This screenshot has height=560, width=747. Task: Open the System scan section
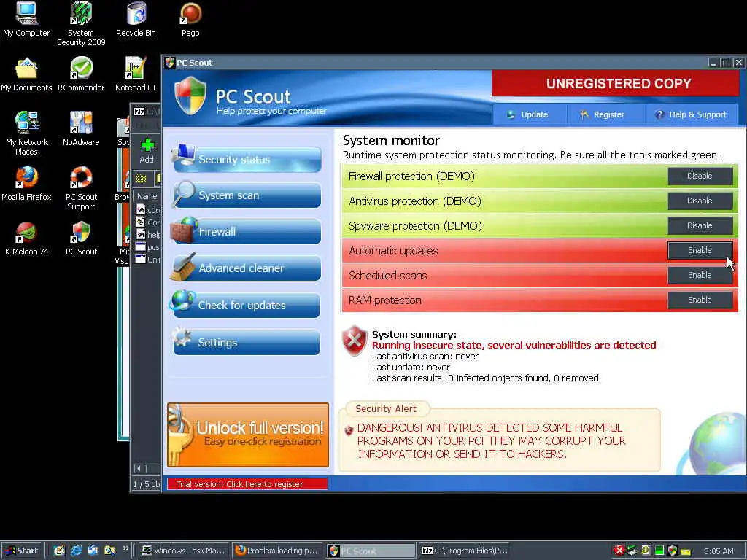247,195
